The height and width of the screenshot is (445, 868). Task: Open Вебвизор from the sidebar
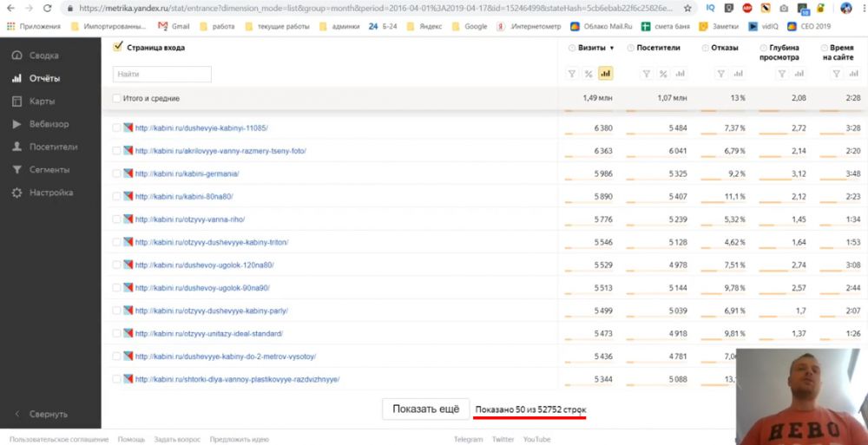click(49, 124)
